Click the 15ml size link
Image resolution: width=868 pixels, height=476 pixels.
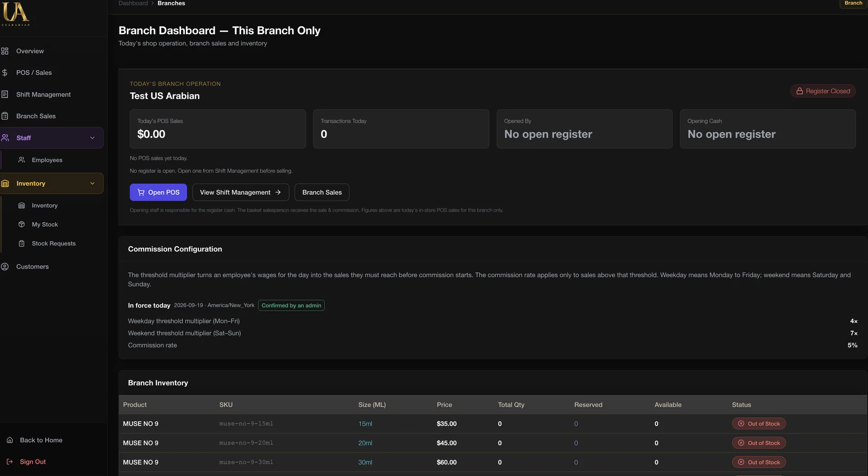tap(365, 424)
